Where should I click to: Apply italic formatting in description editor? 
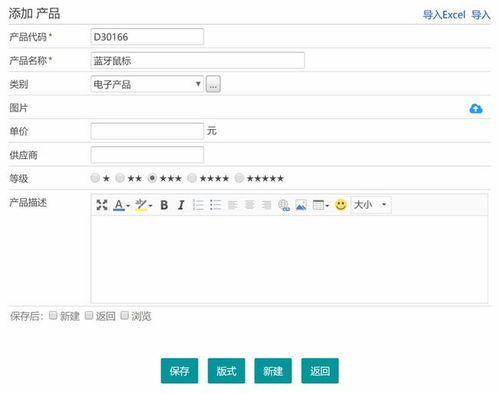tap(181, 205)
